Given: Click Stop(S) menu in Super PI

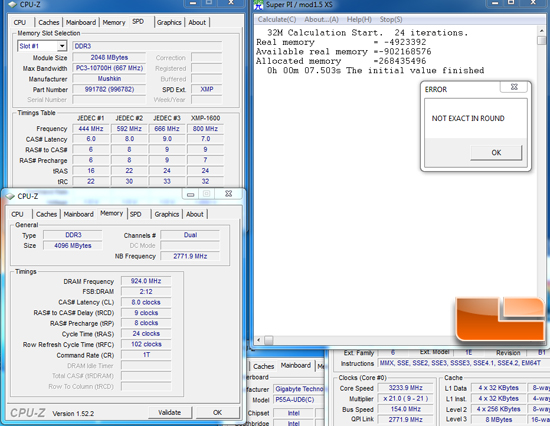Looking at the screenshot, I should [x=391, y=19].
